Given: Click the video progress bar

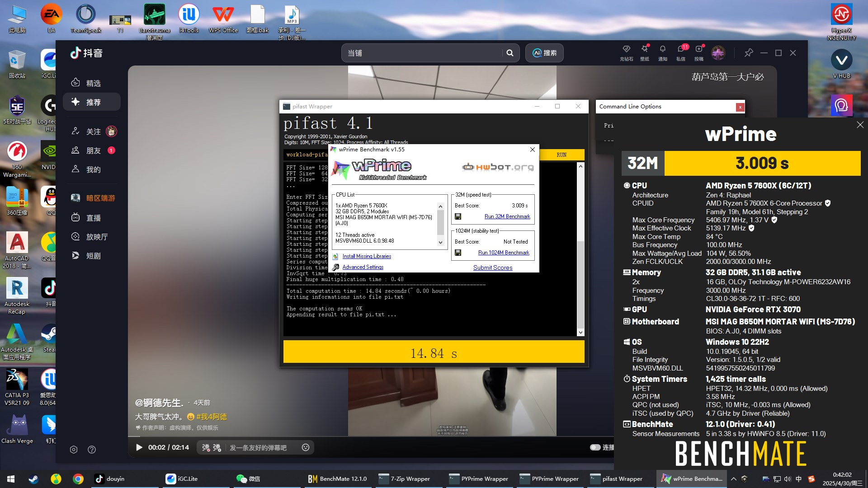Looking at the screenshot, I should [371, 436].
